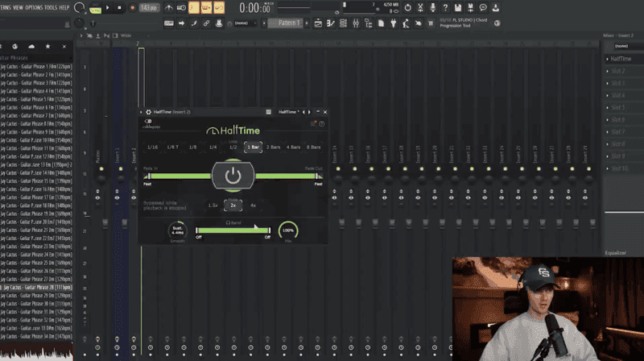Open the Playlist view icon

[x=318, y=23]
